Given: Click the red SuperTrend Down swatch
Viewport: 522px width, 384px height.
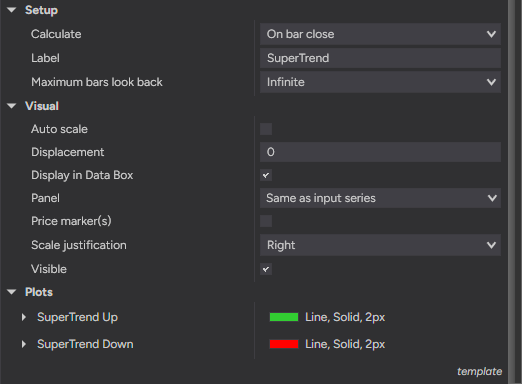Looking at the screenshot, I should pyautogui.click(x=284, y=344).
